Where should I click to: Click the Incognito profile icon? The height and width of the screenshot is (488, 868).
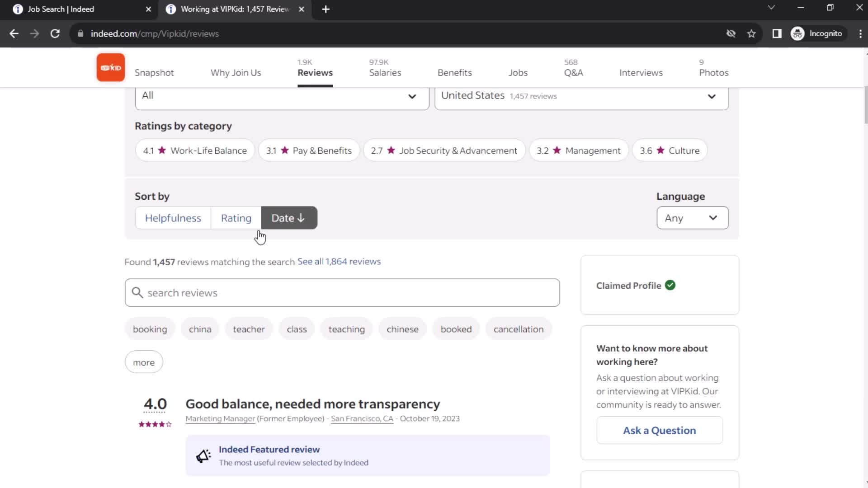797,33
